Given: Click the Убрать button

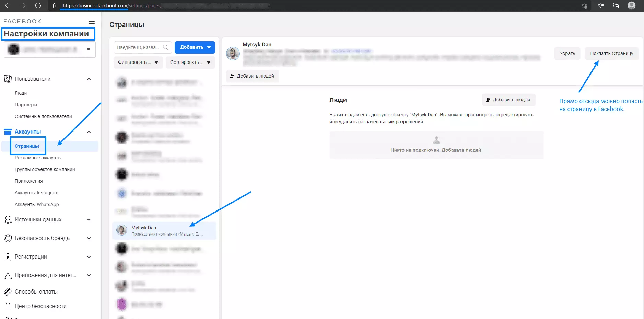Looking at the screenshot, I should pyautogui.click(x=567, y=54).
